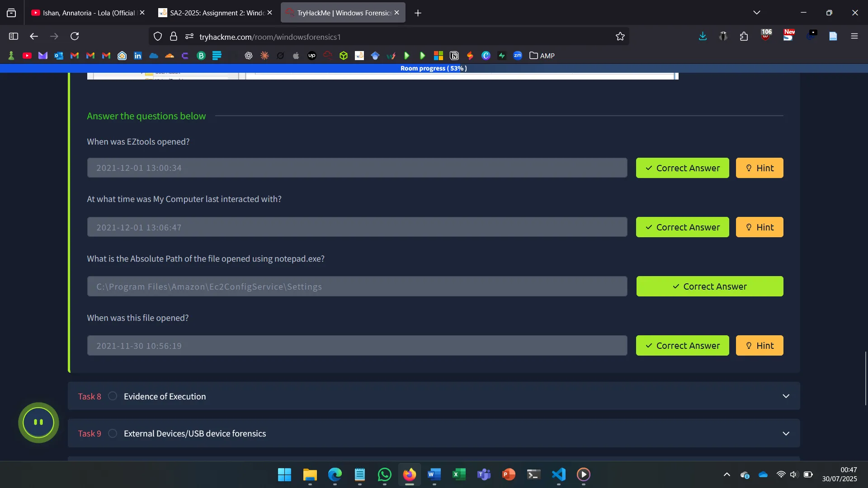This screenshot has width=868, height=488.
Task: Expand Task 8 Evidence of Execution chevron
Action: [x=786, y=396]
